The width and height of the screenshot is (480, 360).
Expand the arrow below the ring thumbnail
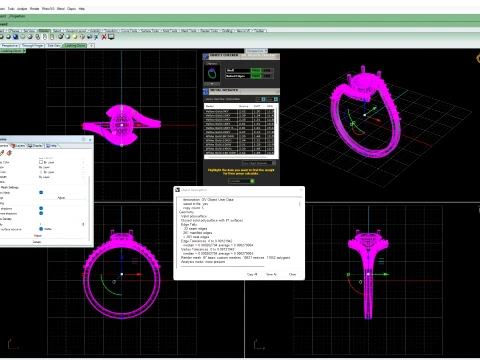pos(212,84)
